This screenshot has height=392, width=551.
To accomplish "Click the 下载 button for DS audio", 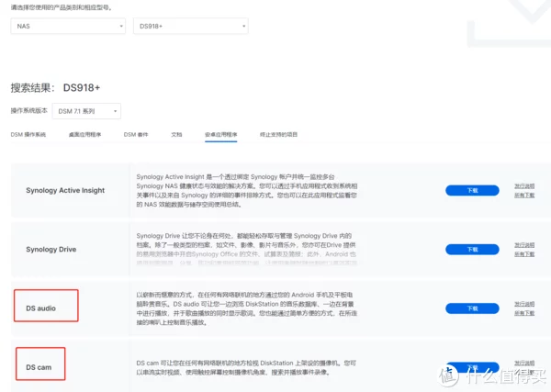I will pos(472,308).
